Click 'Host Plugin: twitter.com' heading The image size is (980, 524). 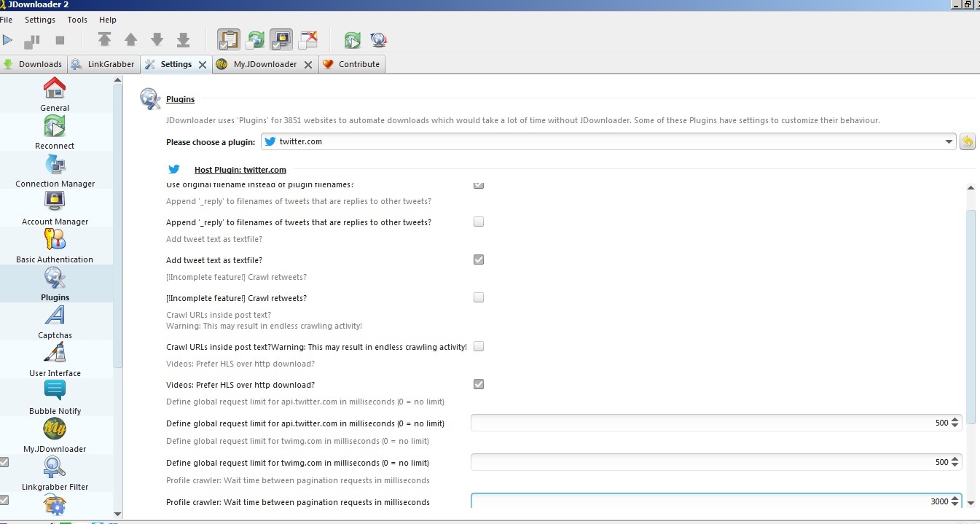point(240,170)
